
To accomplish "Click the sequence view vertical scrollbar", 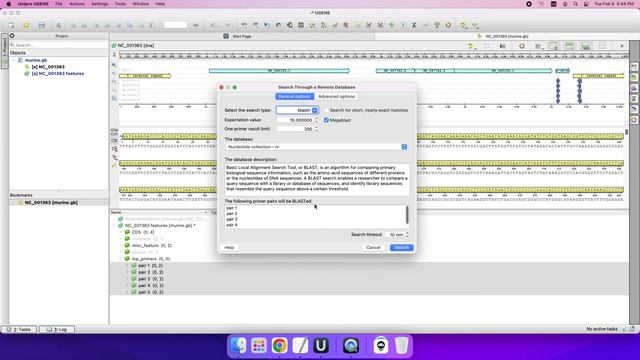I will click(627, 132).
